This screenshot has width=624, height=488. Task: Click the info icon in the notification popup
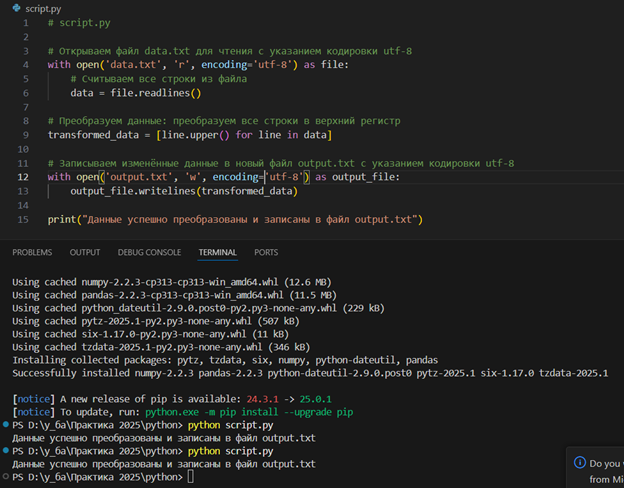[580, 462]
